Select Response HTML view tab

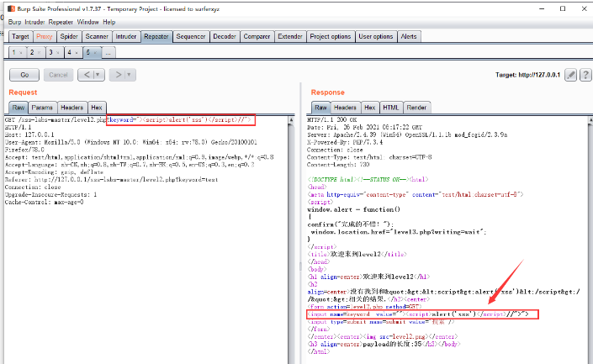[x=390, y=108]
